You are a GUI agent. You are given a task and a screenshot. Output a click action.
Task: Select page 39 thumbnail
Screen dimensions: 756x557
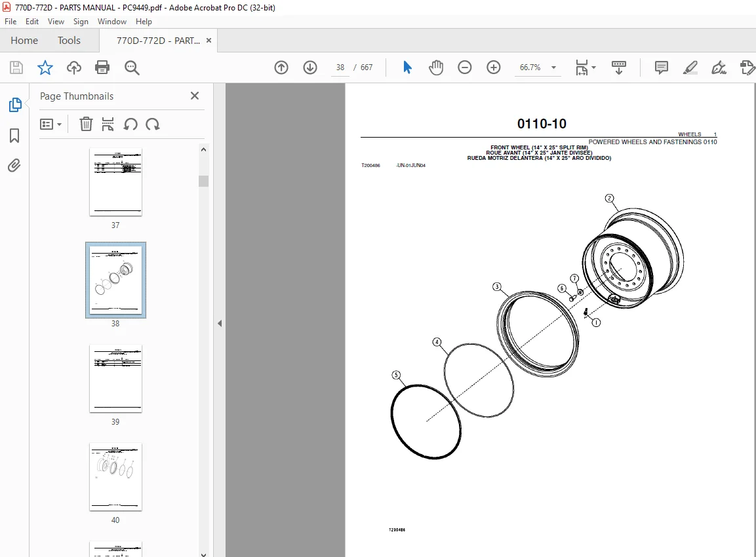[x=115, y=379]
